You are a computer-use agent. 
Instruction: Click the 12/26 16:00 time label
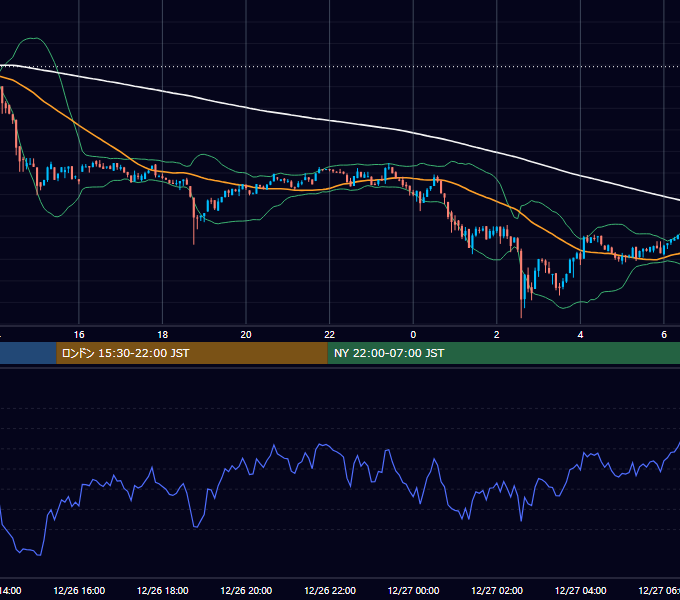(x=79, y=590)
